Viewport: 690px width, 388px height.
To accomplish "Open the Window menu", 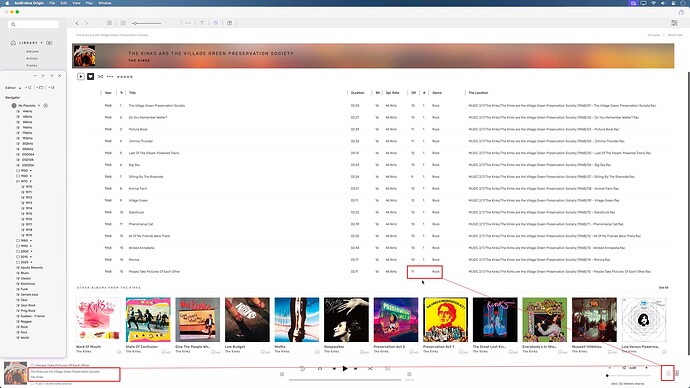I will pos(105,3).
